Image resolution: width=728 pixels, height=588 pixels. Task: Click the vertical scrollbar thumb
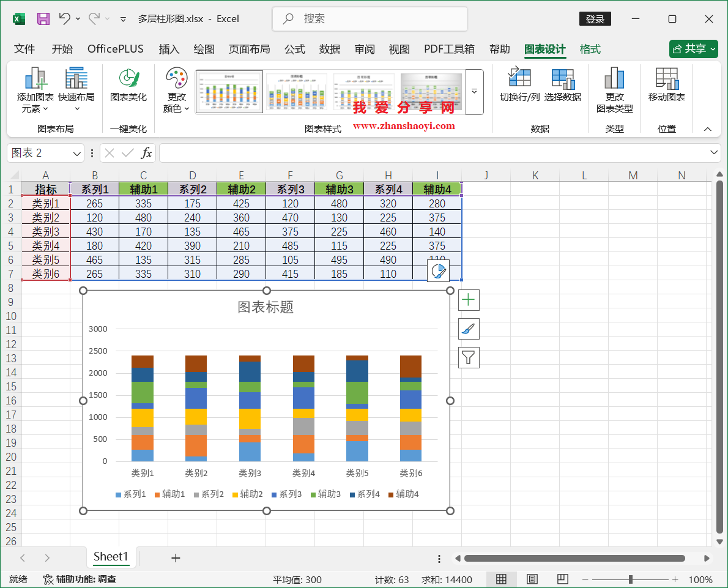[x=719, y=357]
